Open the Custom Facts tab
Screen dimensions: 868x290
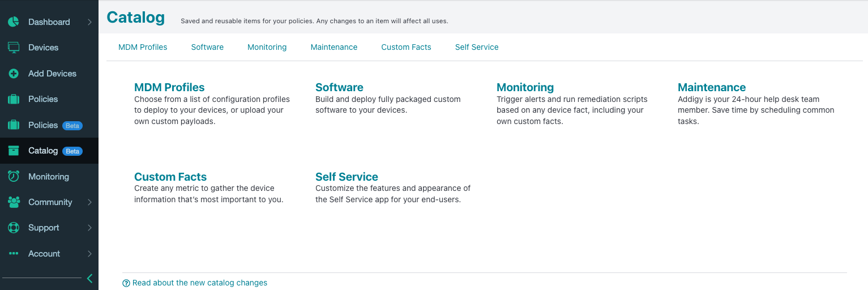pos(406,47)
